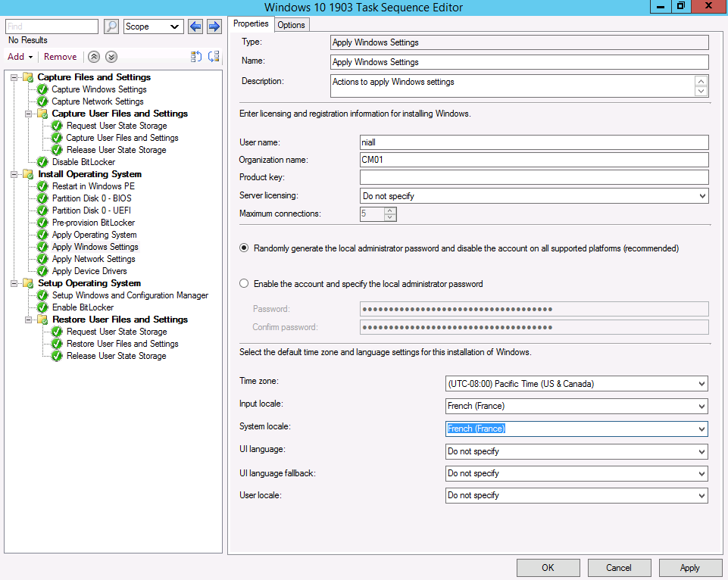
Task: Click the Product key field
Action: (x=534, y=177)
